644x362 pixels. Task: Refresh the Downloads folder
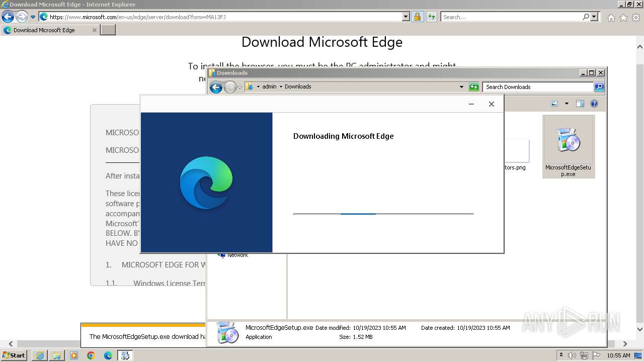pyautogui.click(x=474, y=87)
